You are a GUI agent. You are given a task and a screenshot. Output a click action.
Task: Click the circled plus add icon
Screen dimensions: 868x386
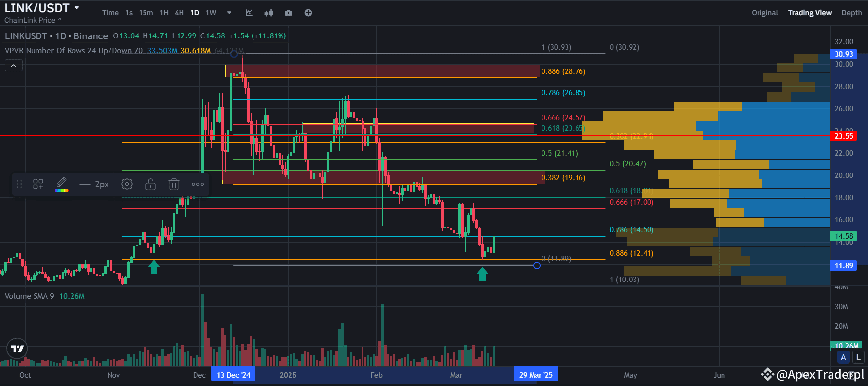point(308,13)
